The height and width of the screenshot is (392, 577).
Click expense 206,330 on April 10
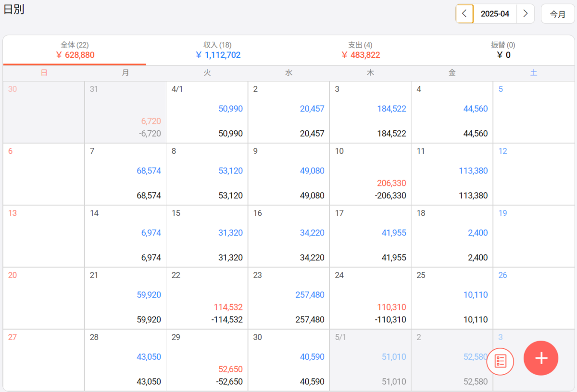click(x=391, y=183)
